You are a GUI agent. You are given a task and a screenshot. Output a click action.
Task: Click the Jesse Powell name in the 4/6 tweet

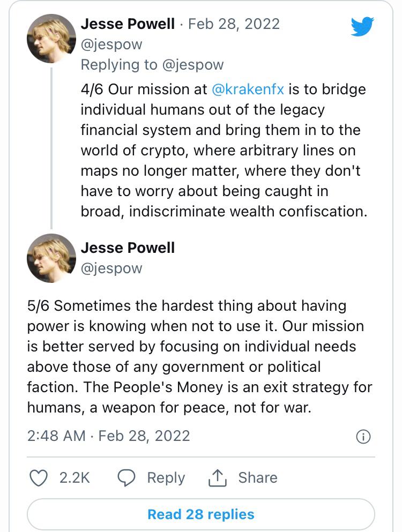[128, 24]
